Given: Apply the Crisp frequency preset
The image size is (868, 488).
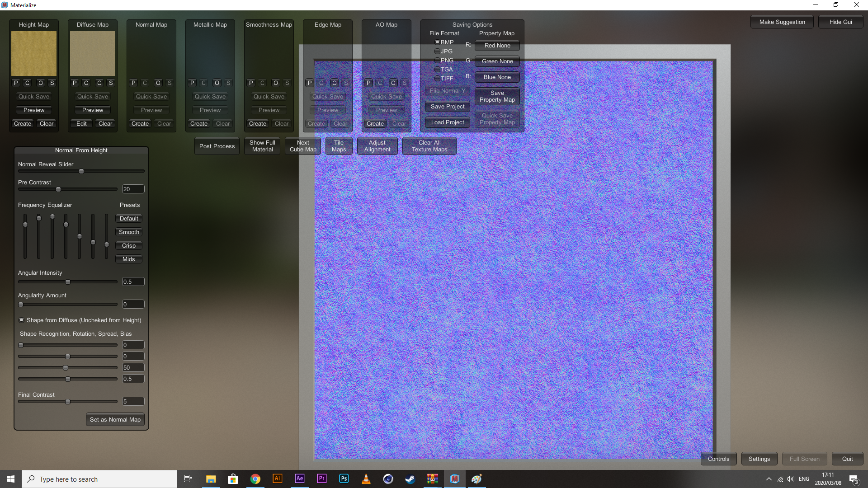Looking at the screenshot, I should (129, 245).
